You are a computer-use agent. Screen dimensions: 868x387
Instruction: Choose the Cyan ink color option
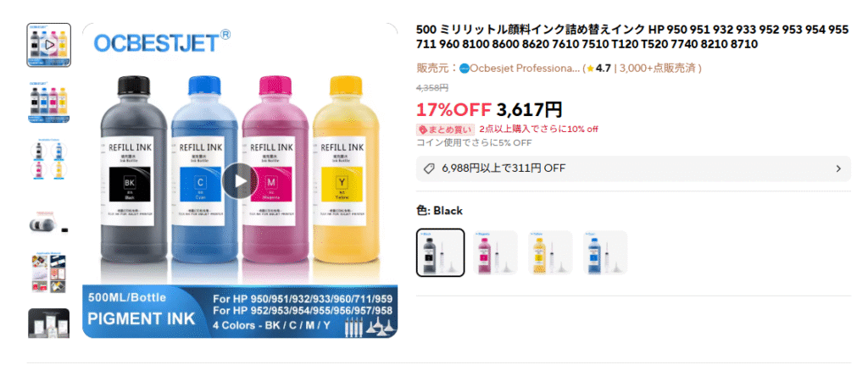pyautogui.click(x=605, y=252)
